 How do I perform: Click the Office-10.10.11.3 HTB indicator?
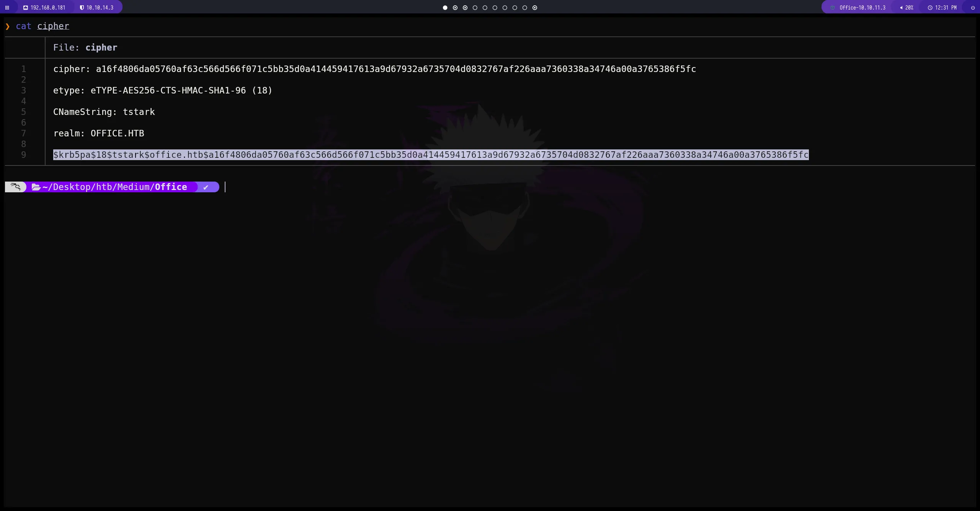point(862,7)
